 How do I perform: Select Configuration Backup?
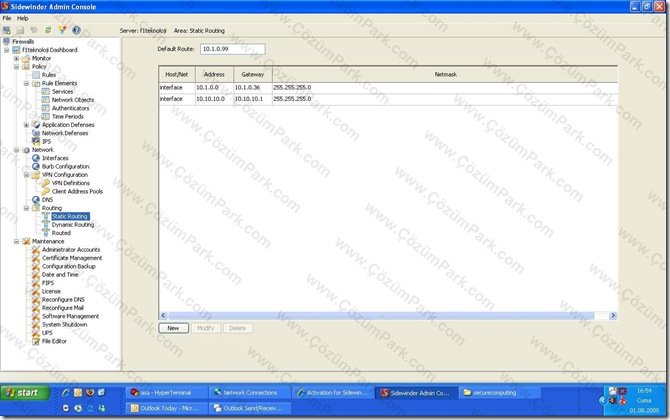pos(68,267)
